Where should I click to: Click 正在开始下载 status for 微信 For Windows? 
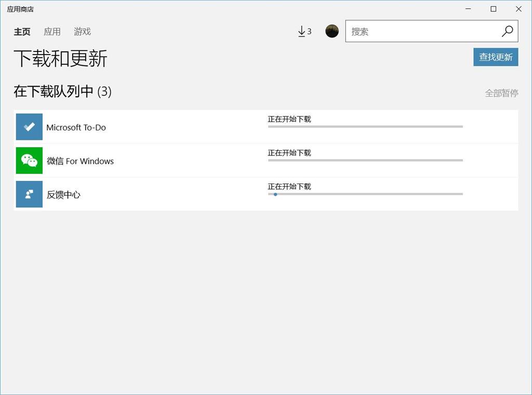click(289, 153)
